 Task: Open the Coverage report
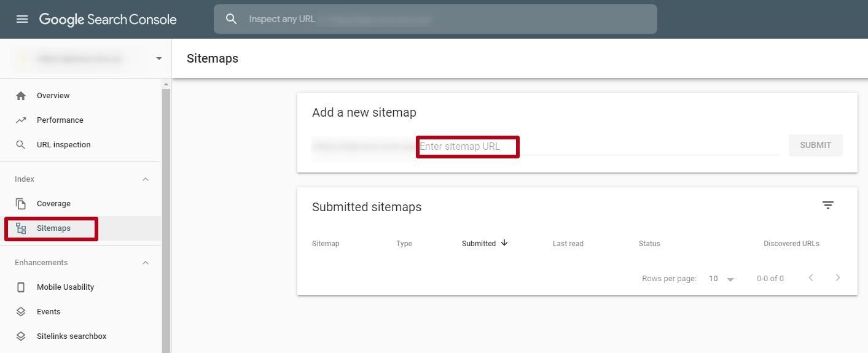53,204
